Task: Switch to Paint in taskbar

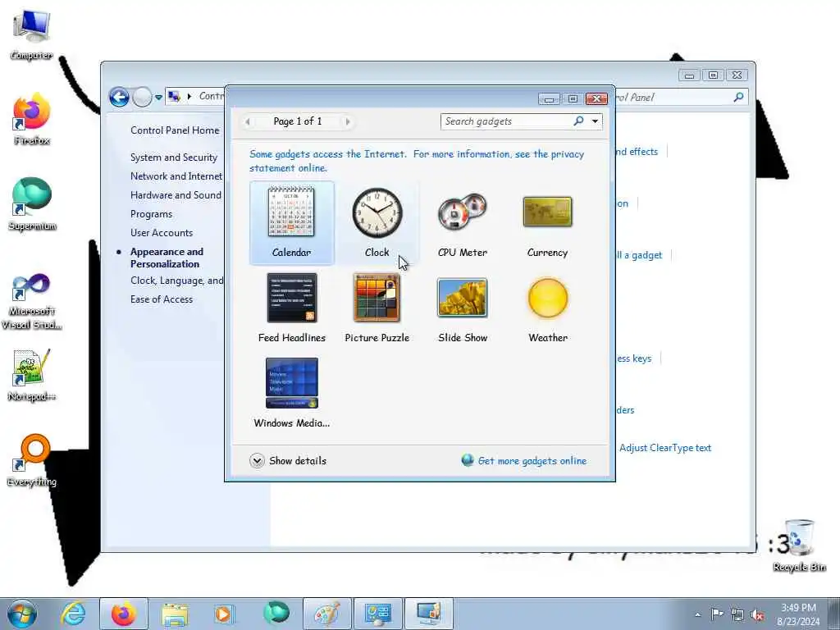Action: click(x=326, y=614)
